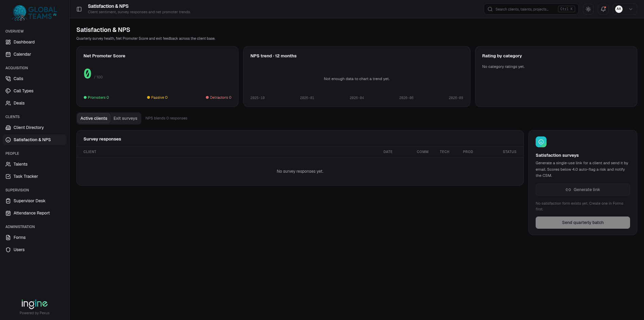Expand the user account dropdown chevron
The width and height of the screenshot is (644, 320).
coord(631,9)
